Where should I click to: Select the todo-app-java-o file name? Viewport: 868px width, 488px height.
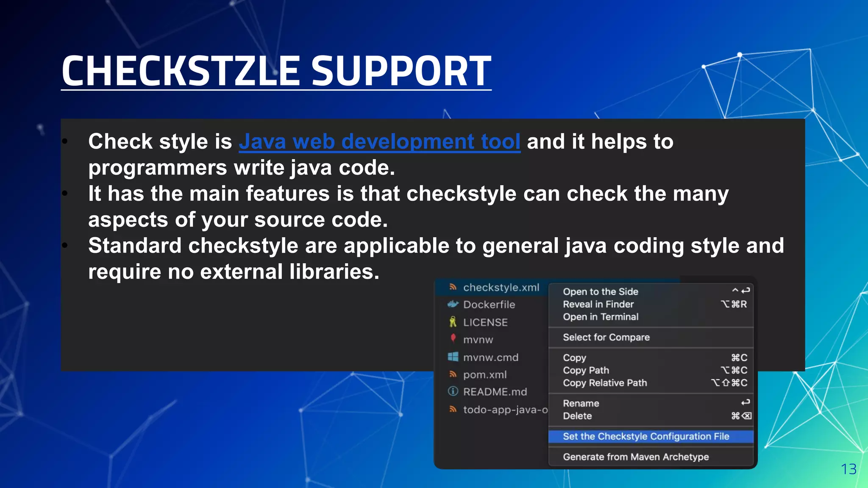(506, 410)
